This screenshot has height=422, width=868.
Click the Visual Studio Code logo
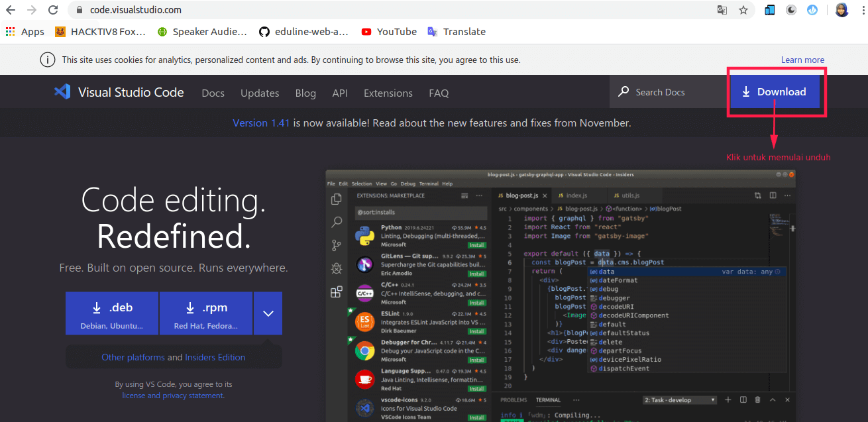(119, 92)
